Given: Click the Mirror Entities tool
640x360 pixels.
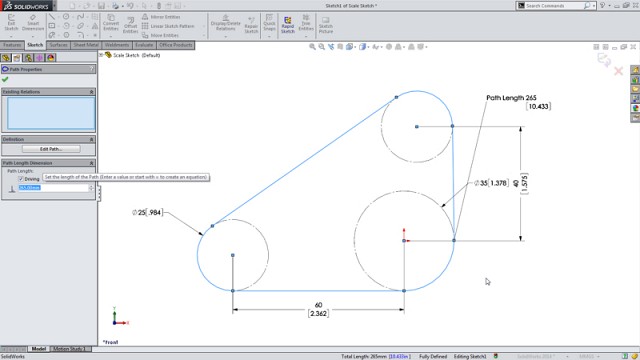Looking at the screenshot, I should 161,17.
